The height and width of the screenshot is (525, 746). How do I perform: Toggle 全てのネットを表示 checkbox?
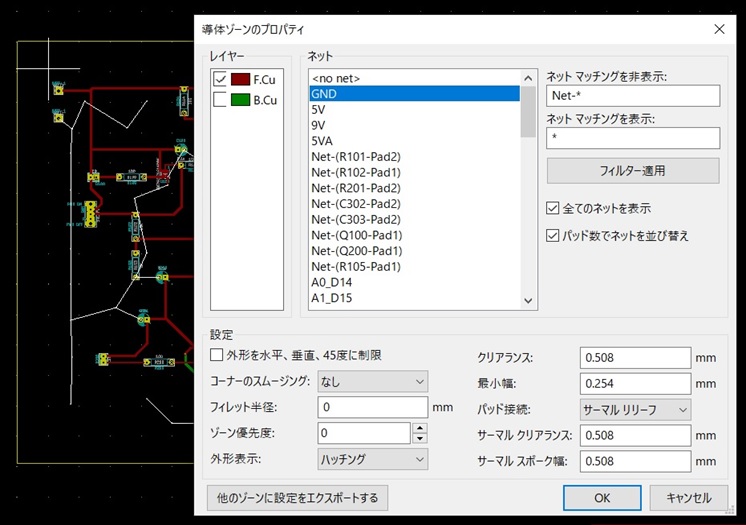tap(553, 209)
